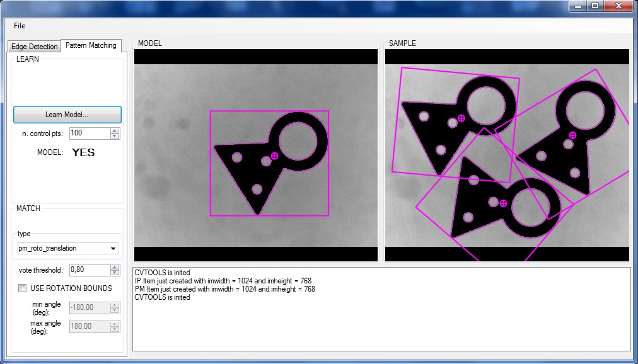This screenshot has height=364, width=638.
Task: Switch to the Edge Detection tab
Action: (34, 47)
